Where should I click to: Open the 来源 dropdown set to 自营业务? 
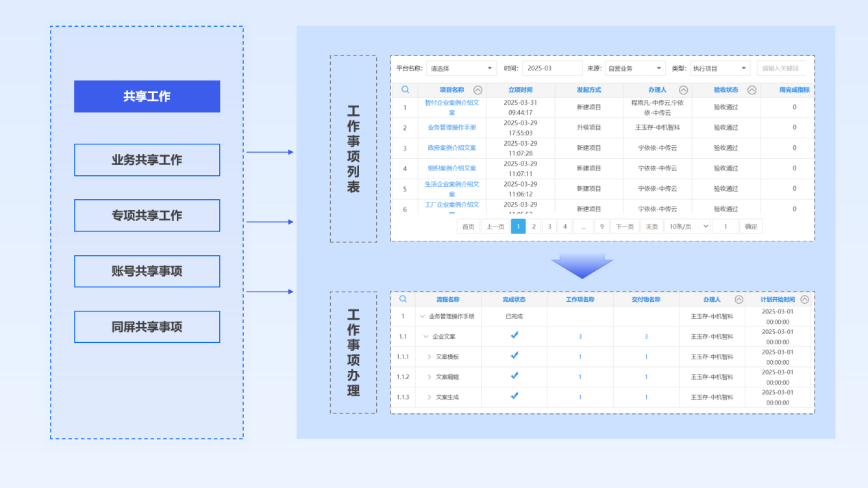point(635,68)
